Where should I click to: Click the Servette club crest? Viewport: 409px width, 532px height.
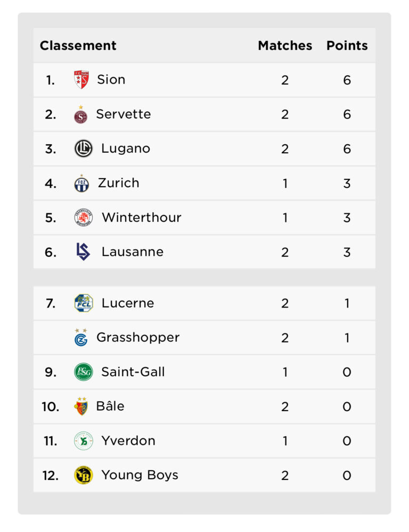point(80,114)
